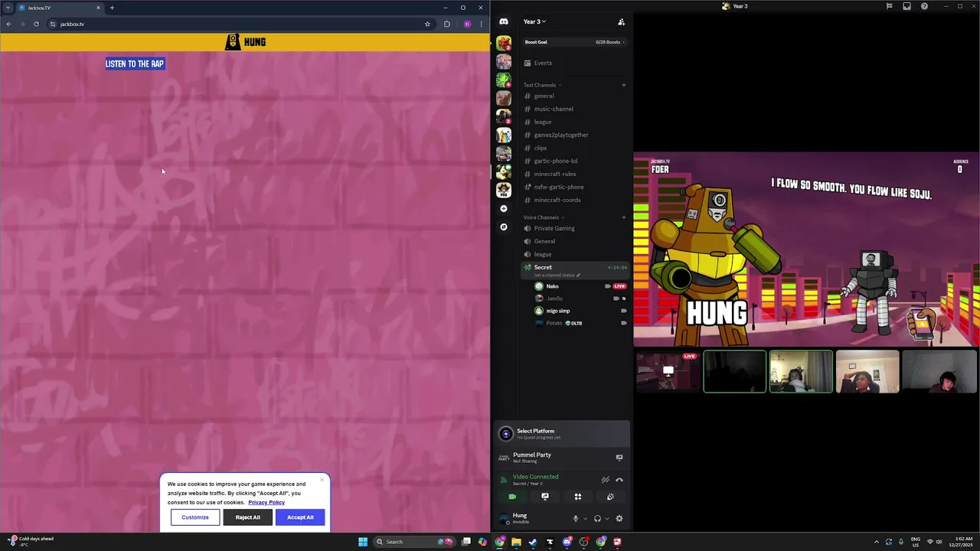This screenshot has width=980, height=551.
Task: Open the invite people icon beside Year 3
Action: [x=621, y=21]
